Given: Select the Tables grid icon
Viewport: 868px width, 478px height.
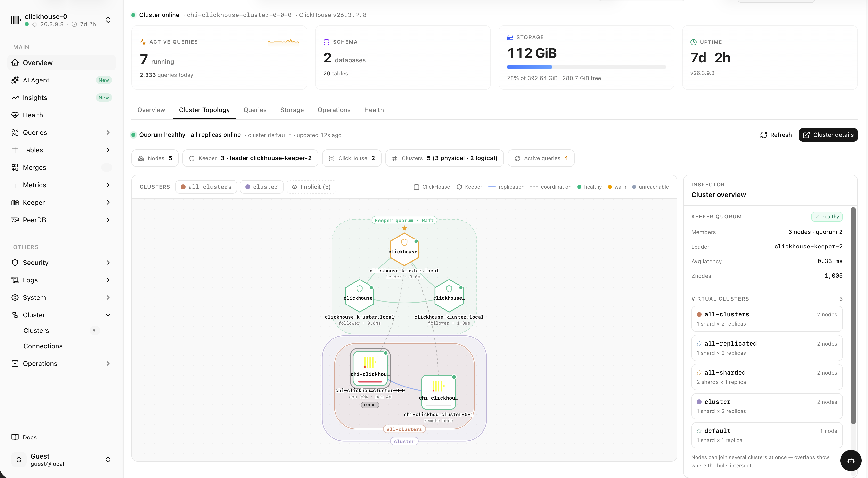Looking at the screenshot, I should [15, 150].
